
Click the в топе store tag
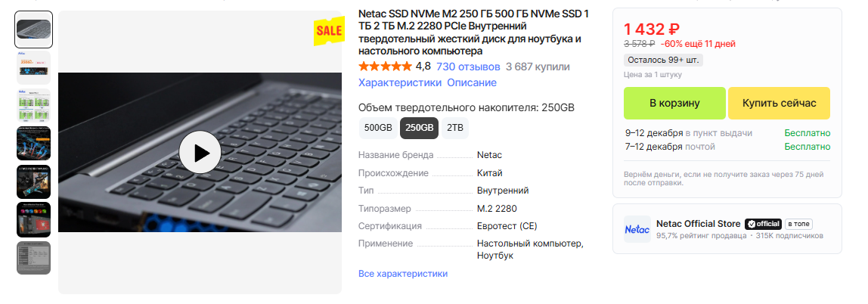pyautogui.click(x=798, y=225)
